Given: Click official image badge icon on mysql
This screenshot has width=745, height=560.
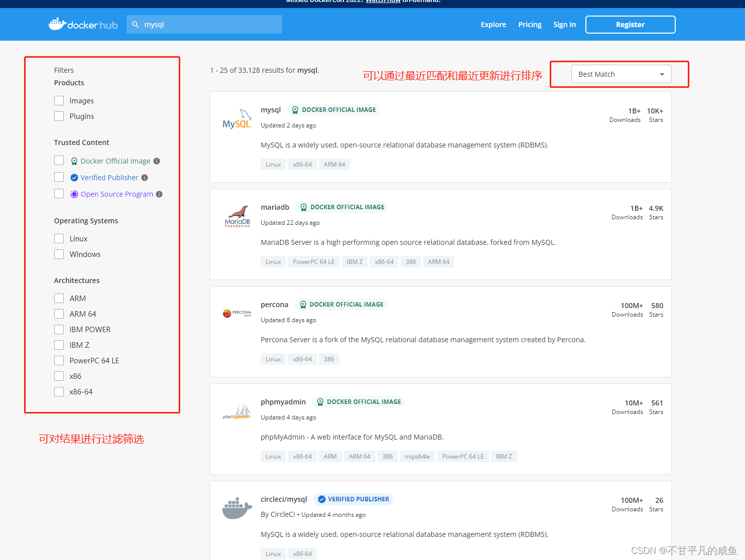Looking at the screenshot, I should click(295, 110).
